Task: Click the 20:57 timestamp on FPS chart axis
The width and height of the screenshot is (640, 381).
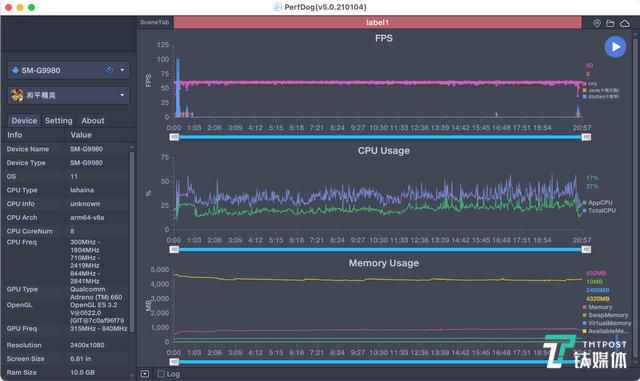Action: tap(582, 128)
